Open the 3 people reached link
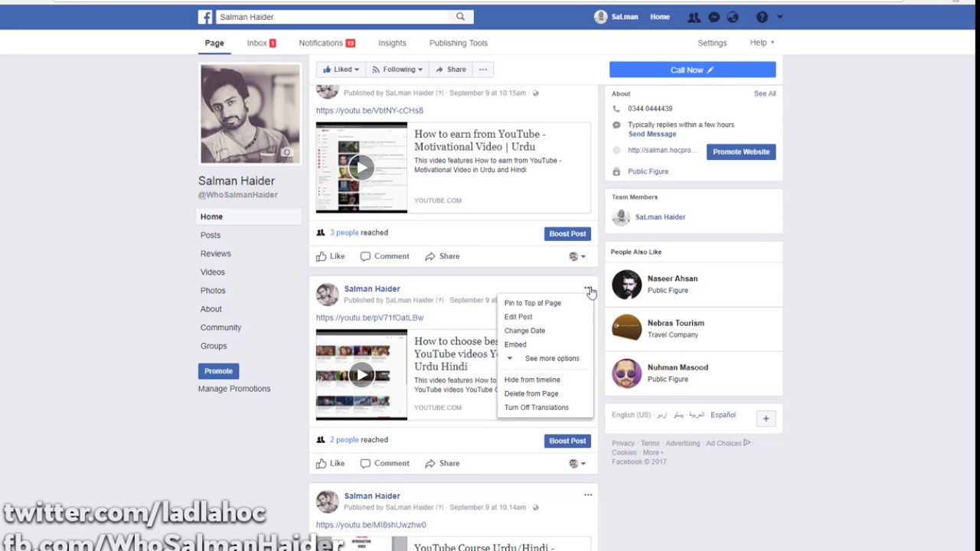 [x=344, y=233]
